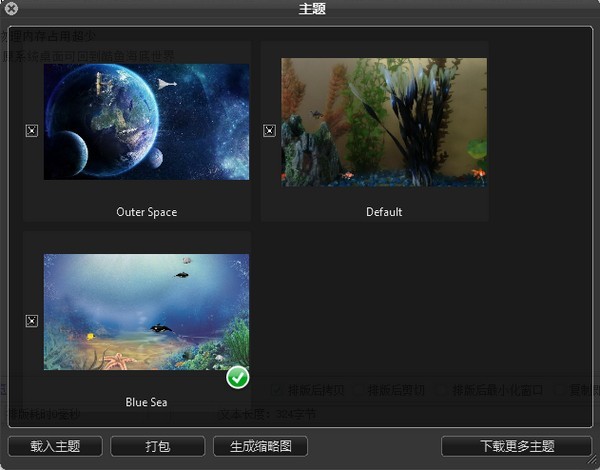600x470 pixels.
Task: Toggle 排版后剪切 checkbox in background window
Action: (357, 390)
